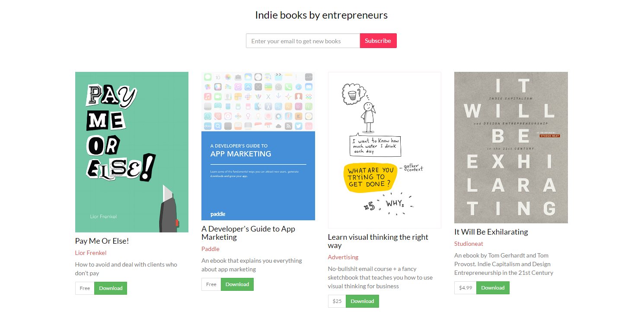Click Learn visual thinking the right way title
644x322 pixels.
pyautogui.click(x=378, y=241)
